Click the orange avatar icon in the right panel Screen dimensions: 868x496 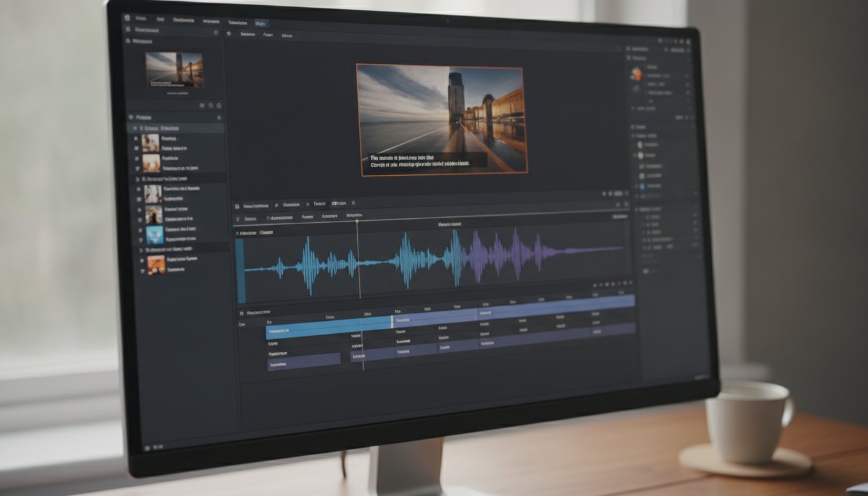637,74
